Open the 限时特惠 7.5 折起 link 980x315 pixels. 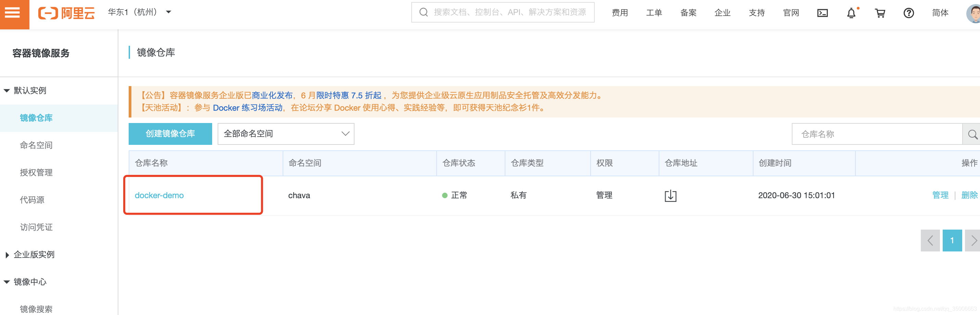point(349,95)
